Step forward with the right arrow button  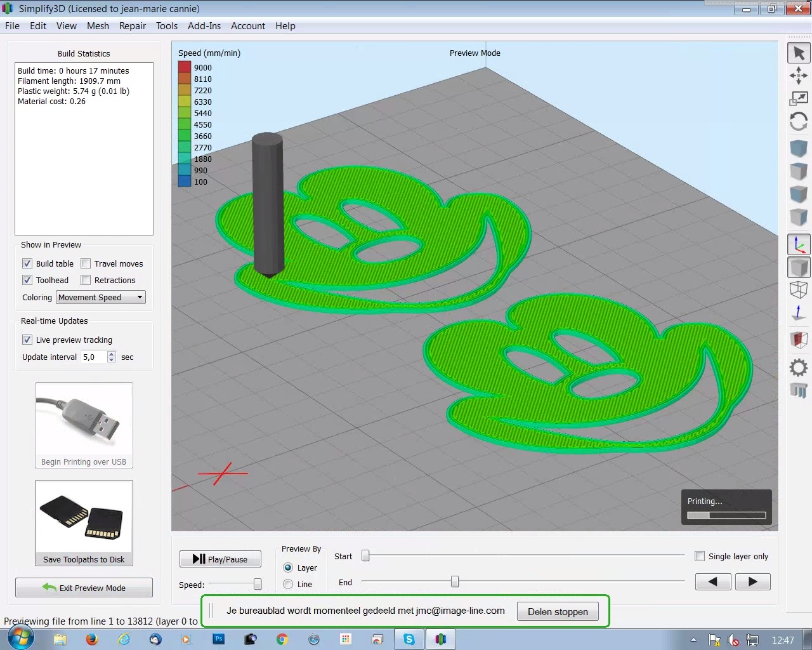753,581
